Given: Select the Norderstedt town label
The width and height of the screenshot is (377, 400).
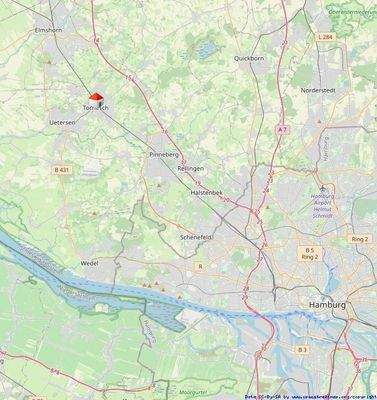Looking at the screenshot, I should click(x=318, y=90).
